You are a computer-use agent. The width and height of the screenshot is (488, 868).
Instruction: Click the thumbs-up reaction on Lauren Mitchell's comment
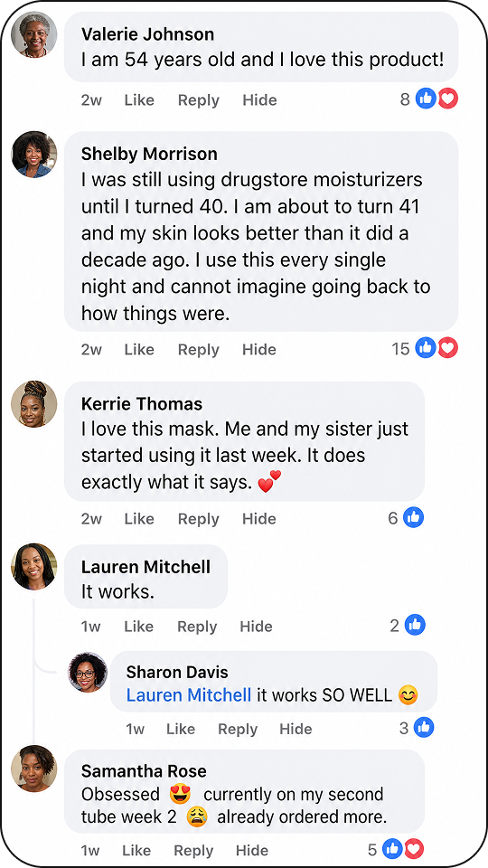415,626
